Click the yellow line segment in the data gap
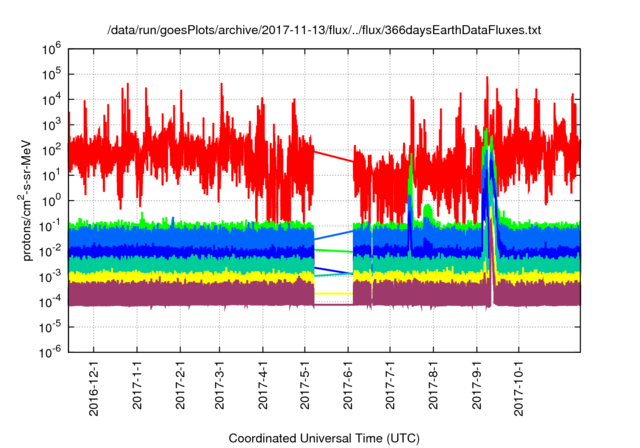Screen dimensions: 640x448 [333, 293]
